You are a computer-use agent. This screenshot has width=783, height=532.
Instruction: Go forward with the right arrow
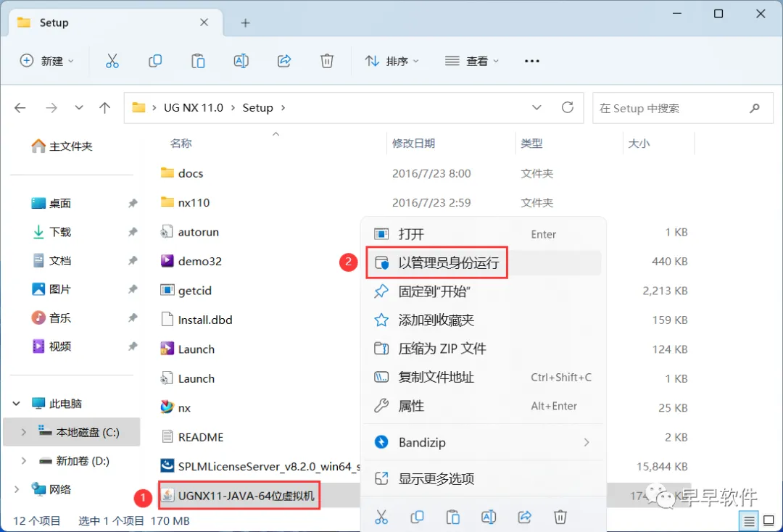pyautogui.click(x=51, y=108)
